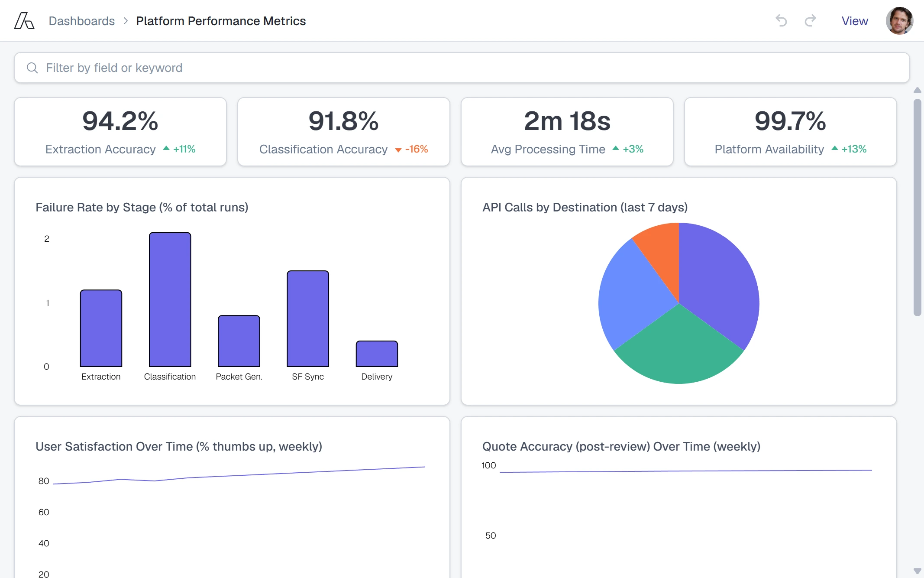Click the User Satisfaction Over Time chart title
The height and width of the screenshot is (578, 924).
[x=179, y=446]
